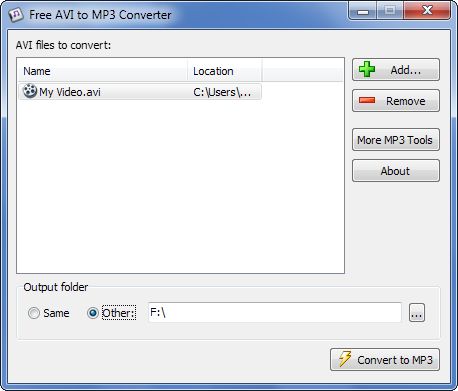Start conversion with Convert to MP3

point(385,360)
